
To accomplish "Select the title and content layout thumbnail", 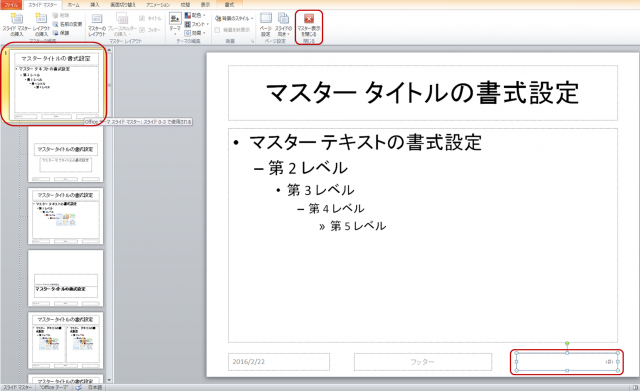I will [66, 216].
